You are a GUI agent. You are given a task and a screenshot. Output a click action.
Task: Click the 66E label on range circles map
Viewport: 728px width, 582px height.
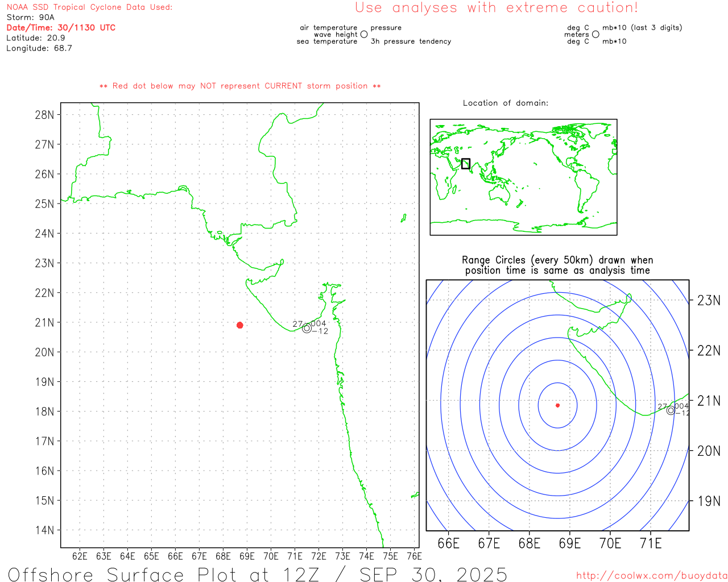449,543
